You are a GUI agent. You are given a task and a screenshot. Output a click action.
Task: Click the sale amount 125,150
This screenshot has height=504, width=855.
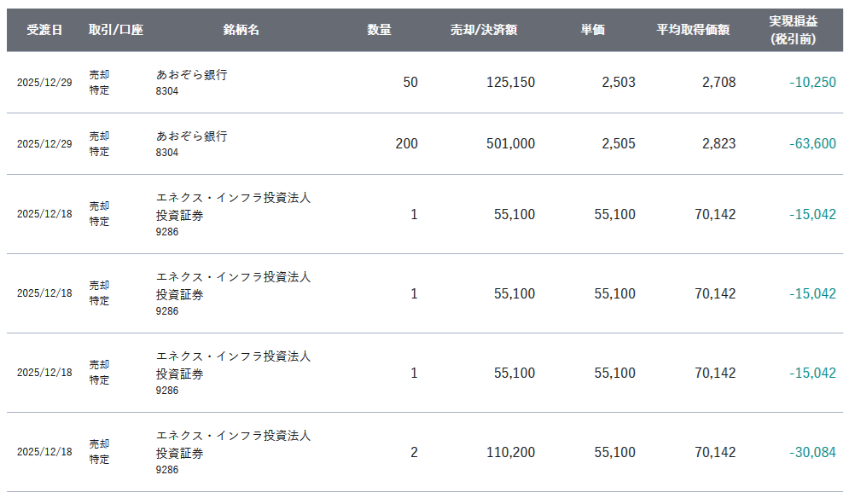click(x=510, y=83)
